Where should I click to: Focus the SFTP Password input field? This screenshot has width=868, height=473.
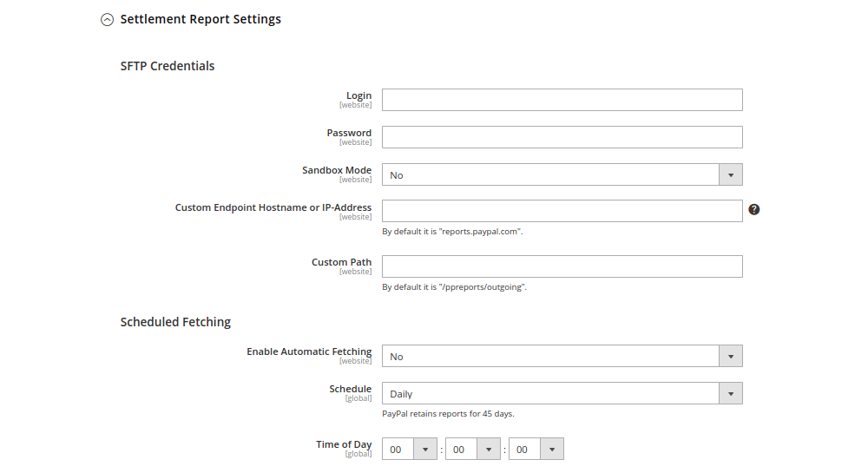562,137
